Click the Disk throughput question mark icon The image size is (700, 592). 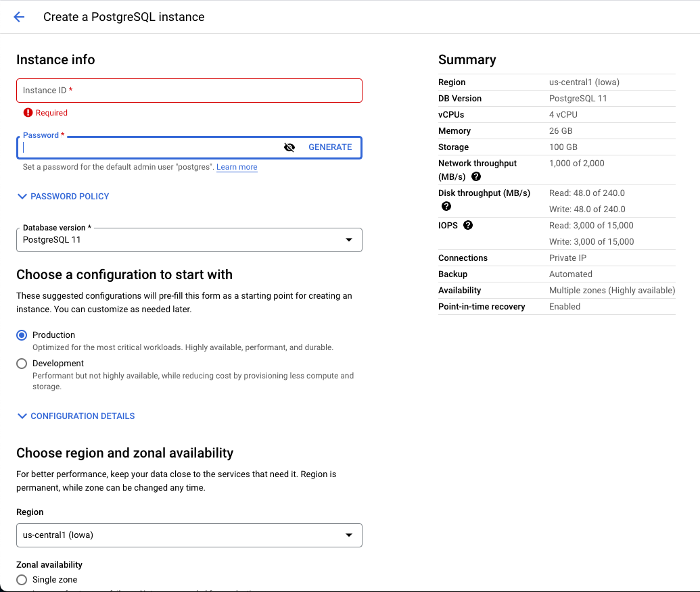446,206
